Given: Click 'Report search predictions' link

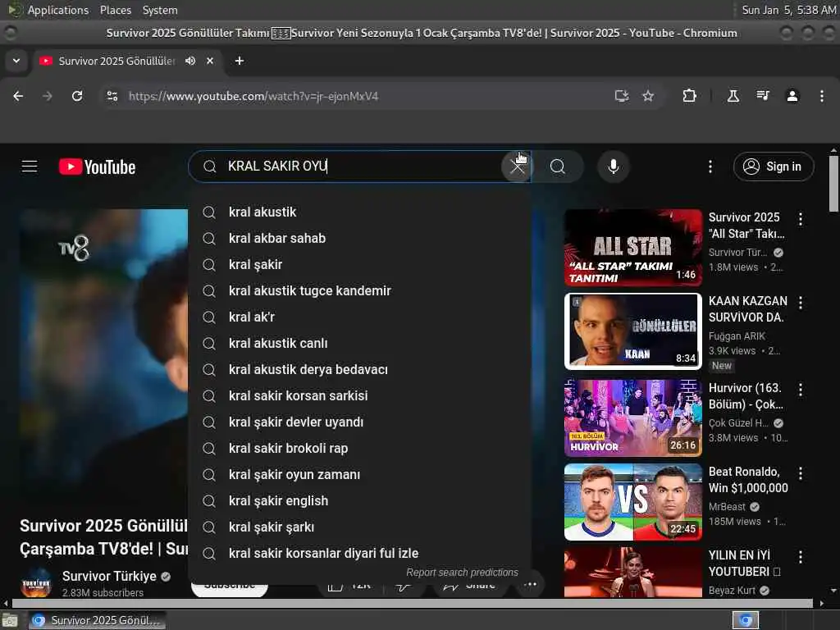Looking at the screenshot, I should tap(463, 572).
